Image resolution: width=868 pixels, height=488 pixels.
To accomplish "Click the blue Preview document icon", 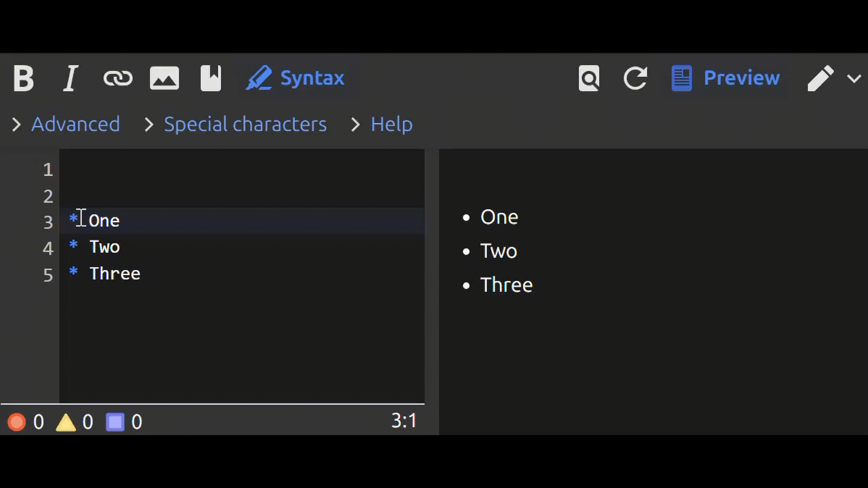I will point(682,78).
